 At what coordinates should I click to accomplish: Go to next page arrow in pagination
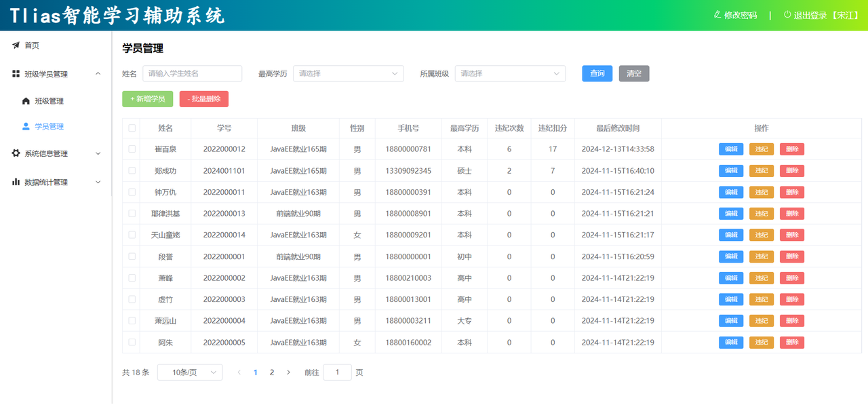point(288,373)
